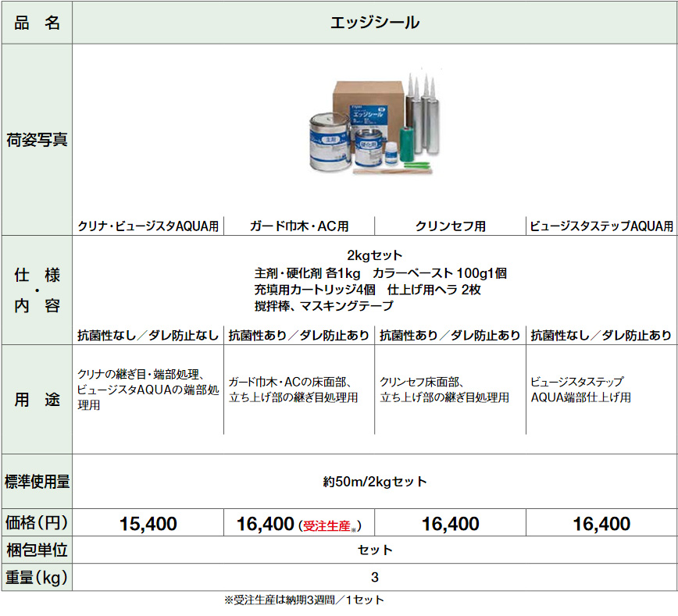The height and width of the screenshot is (616, 678).
Task: Click the 15,400 price value
Action: (x=148, y=524)
